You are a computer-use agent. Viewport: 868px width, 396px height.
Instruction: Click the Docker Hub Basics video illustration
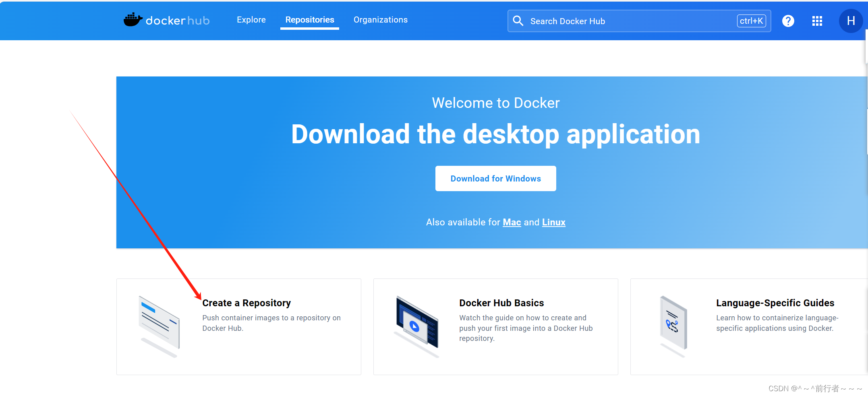click(416, 326)
